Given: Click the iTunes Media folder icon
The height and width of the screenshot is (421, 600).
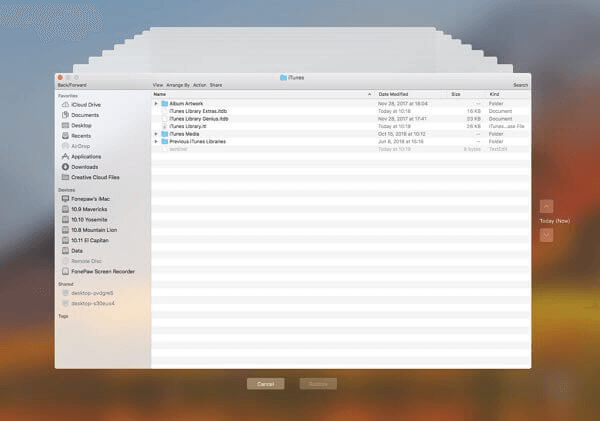Looking at the screenshot, I should [165, 134].
